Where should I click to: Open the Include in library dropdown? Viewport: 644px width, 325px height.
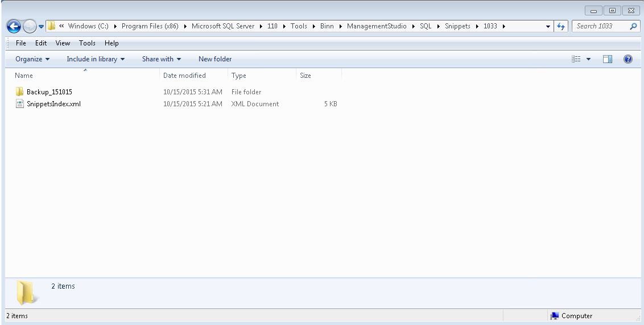coord(96,59)
